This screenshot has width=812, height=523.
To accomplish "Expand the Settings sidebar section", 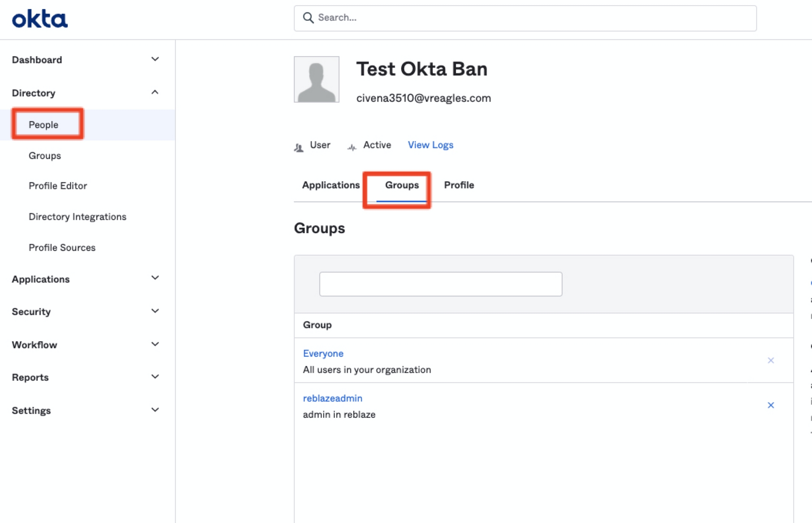I will [x=155, y=410].
